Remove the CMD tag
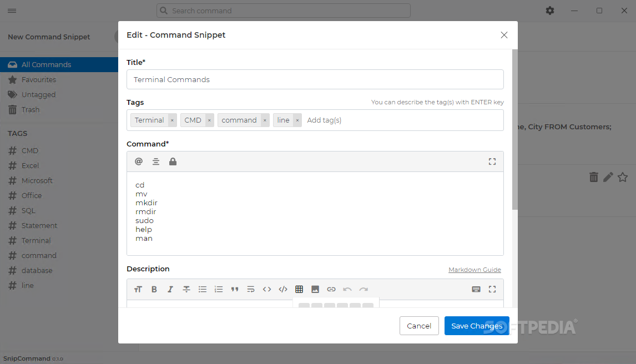636x364 pixels. pyautogui.click(x=209, y=120)
